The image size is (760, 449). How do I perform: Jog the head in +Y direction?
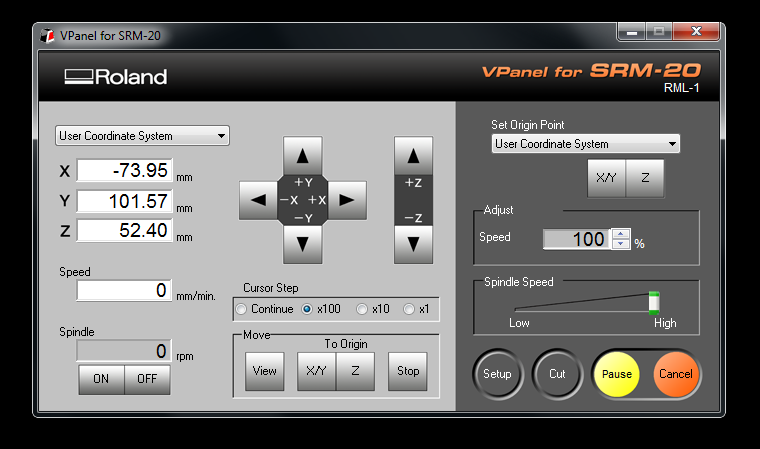coord(302,156)
